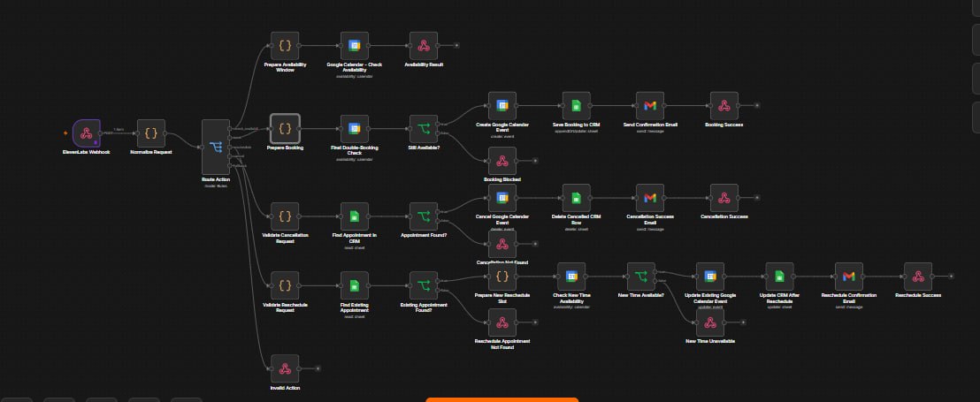Viewport: 980px width, 402px height.
Task: Select the Update Existing Google Calendar Event node
Action: coord(710,276)
